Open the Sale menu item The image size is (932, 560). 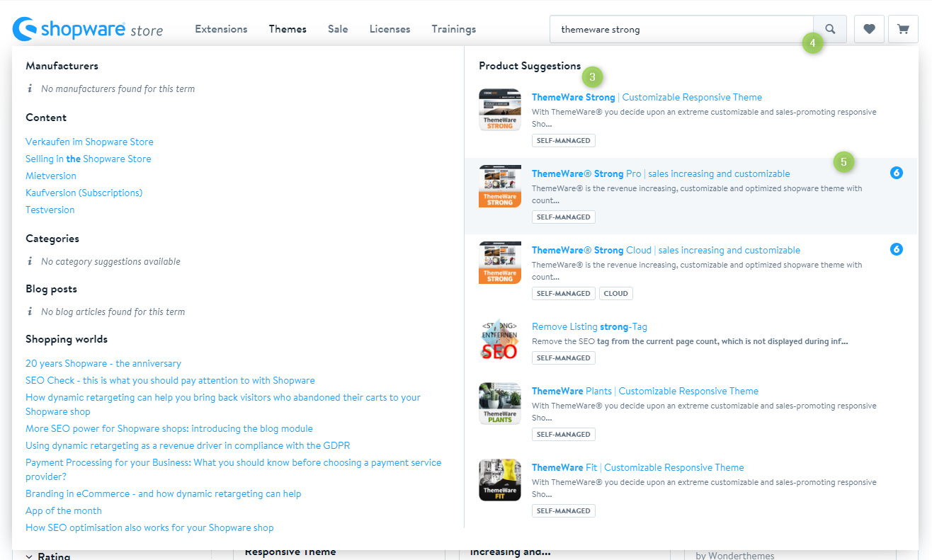[338, 29]
